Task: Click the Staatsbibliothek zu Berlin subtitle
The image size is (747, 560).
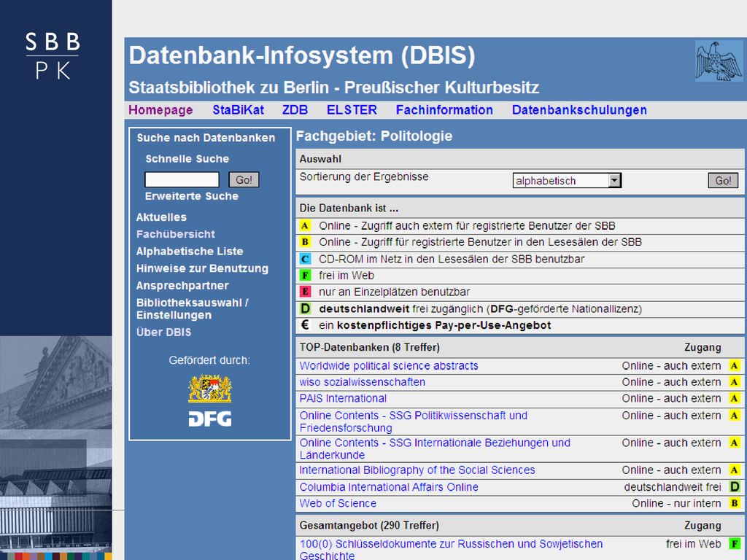Action: [x=333, y=87]
